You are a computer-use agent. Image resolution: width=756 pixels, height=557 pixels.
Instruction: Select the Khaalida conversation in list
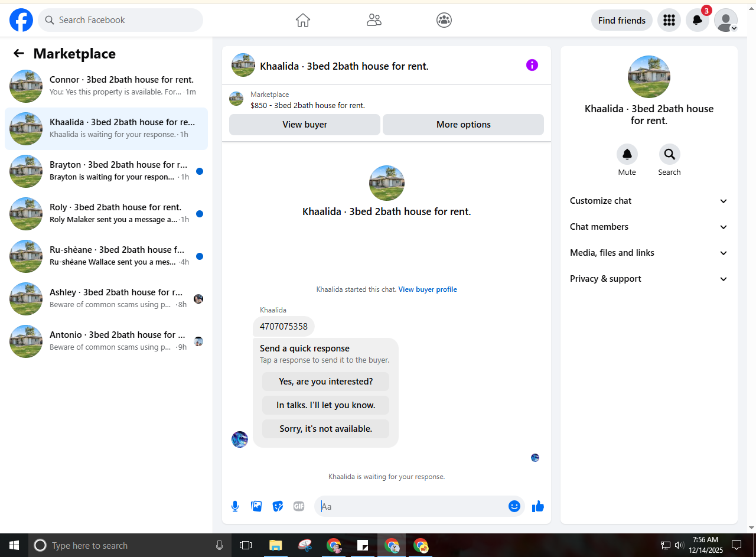(106, 129)
